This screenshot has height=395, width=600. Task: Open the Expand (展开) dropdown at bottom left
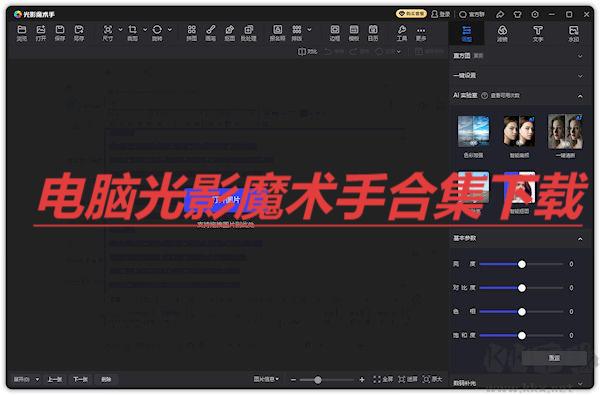pos(26,379)
